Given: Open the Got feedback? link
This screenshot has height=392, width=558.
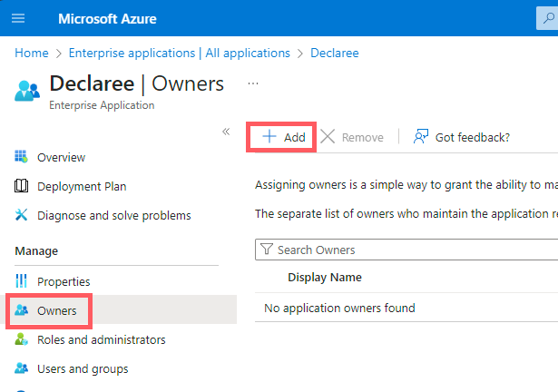Looking at the screenshot, I should point(462,137).
